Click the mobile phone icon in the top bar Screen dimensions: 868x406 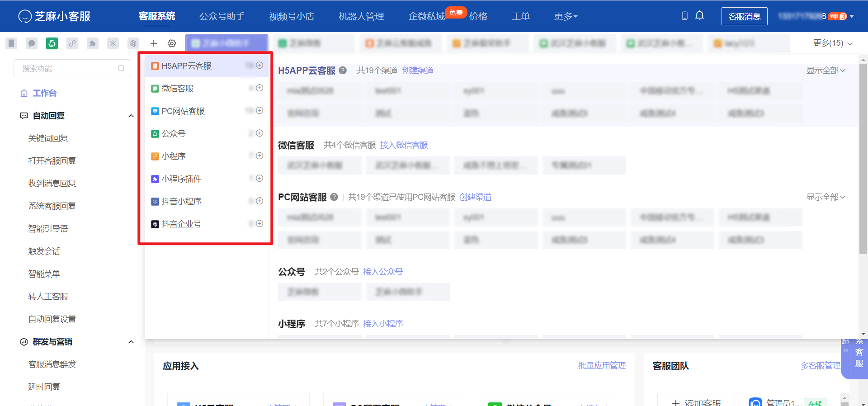pos(684,16)
